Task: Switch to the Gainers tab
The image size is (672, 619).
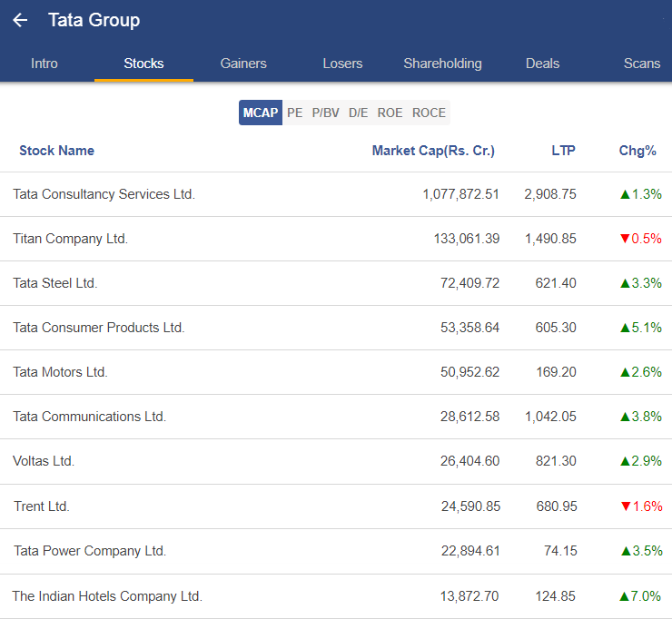Action: click(x=243, y=64)
